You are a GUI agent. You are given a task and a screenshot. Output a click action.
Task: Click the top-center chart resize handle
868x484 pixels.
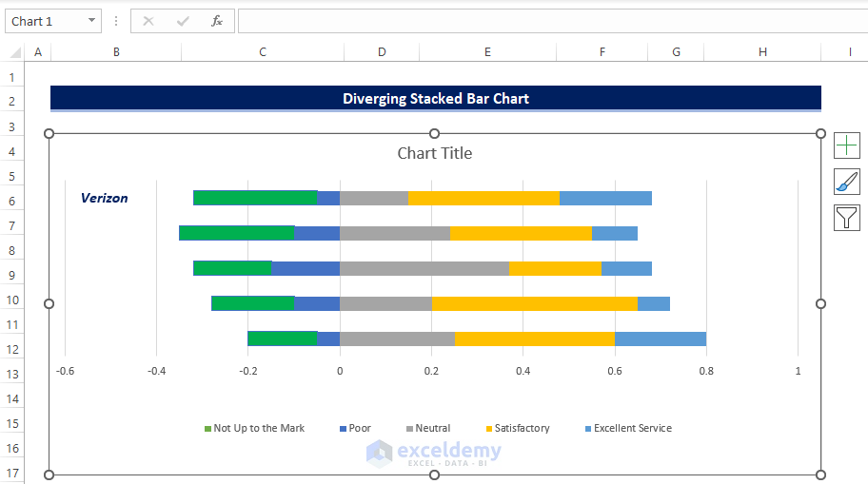coord(435,134)
